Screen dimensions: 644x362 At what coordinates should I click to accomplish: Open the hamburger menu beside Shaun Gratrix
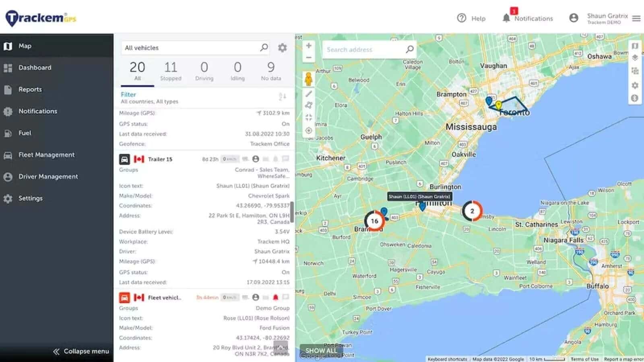coord(636,19)
